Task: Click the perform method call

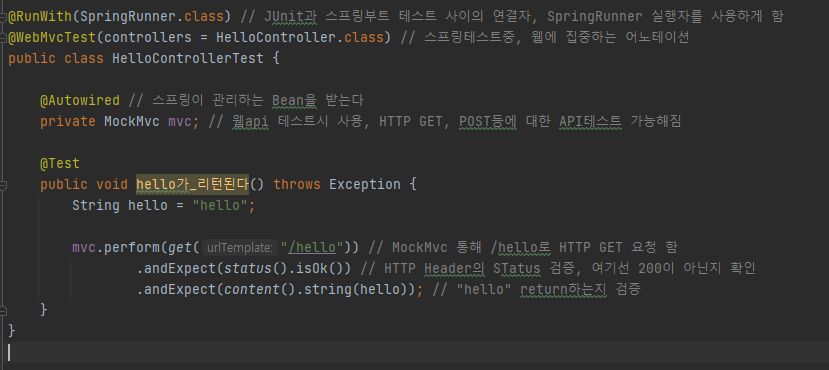Action: pos(132,247)
